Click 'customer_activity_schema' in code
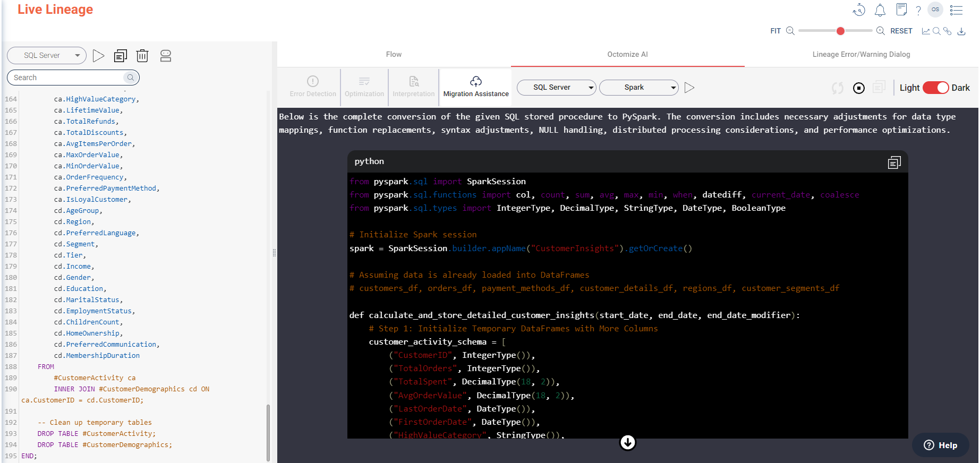The image size is (980, 463). click(428, 342)
